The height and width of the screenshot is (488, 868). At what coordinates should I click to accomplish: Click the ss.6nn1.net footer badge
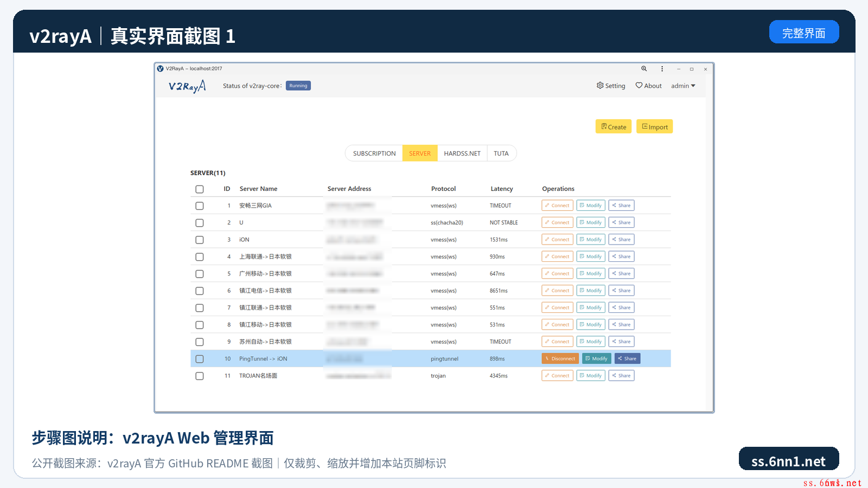point(789,459)
